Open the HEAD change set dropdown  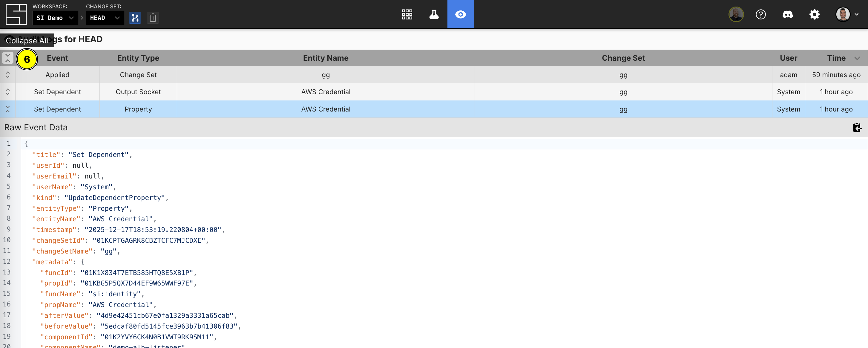coord(105,18)
